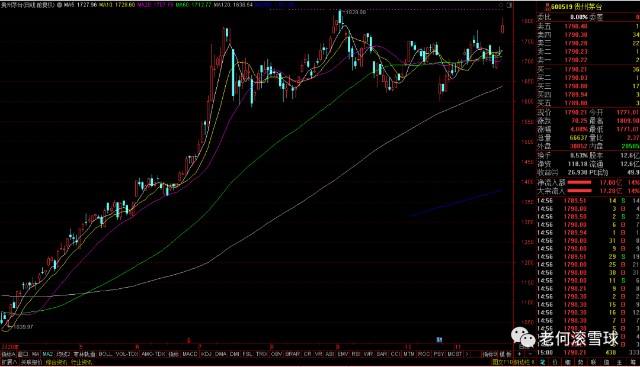The width and height of the screenshot is (640, 367).
Task: Click the minus zoom button beside indicator bar
Action: pyautogui.click(x=530, y=354)
